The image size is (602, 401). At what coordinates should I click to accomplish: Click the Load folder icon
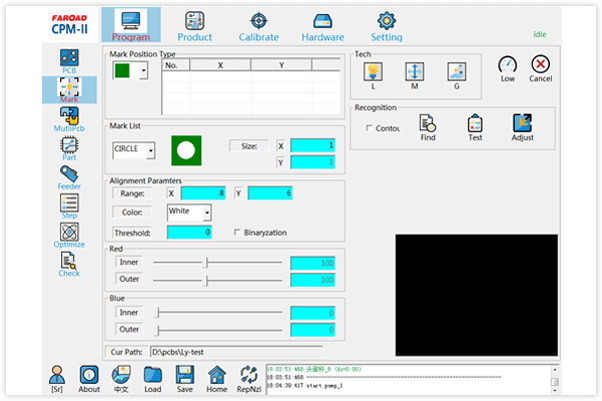tap(153, 379)
